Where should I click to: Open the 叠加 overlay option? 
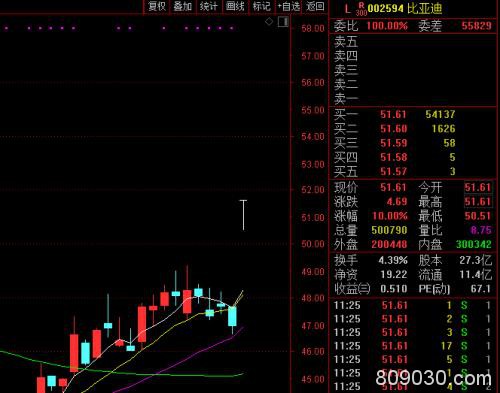(183, 6)
